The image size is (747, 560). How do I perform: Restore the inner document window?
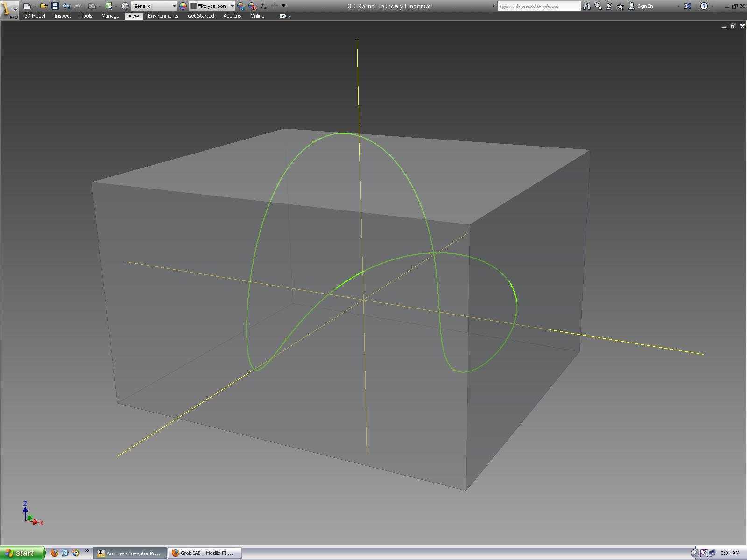tap(733, 26)
